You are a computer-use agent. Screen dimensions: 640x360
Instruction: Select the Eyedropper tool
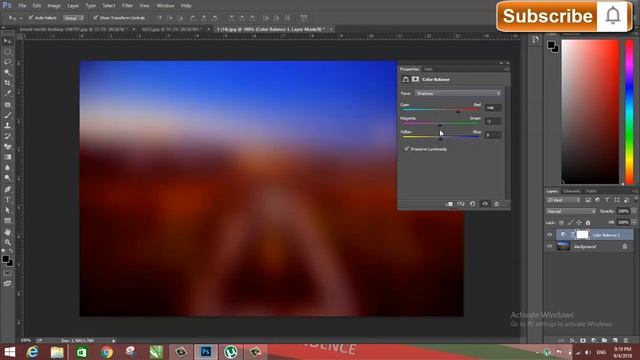[x=7, y=93]
